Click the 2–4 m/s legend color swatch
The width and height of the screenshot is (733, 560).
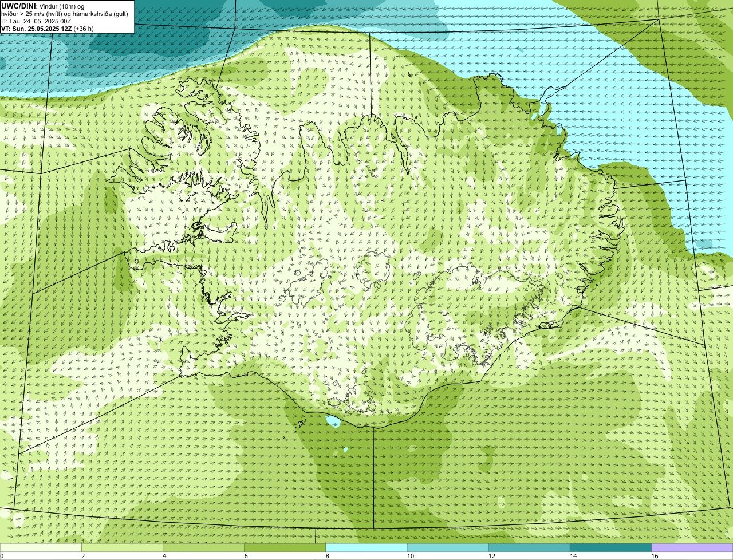click(122, 548)
